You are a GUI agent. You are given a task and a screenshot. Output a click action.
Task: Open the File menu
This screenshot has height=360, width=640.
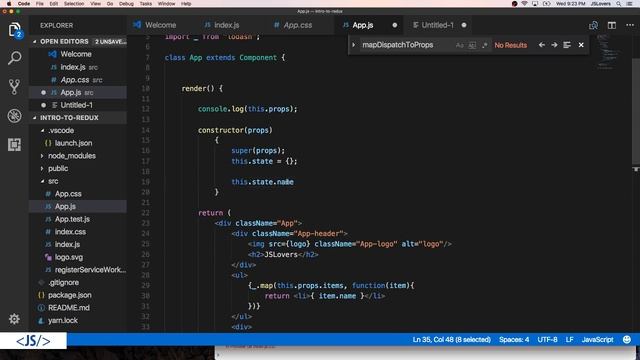click(40, 4)
